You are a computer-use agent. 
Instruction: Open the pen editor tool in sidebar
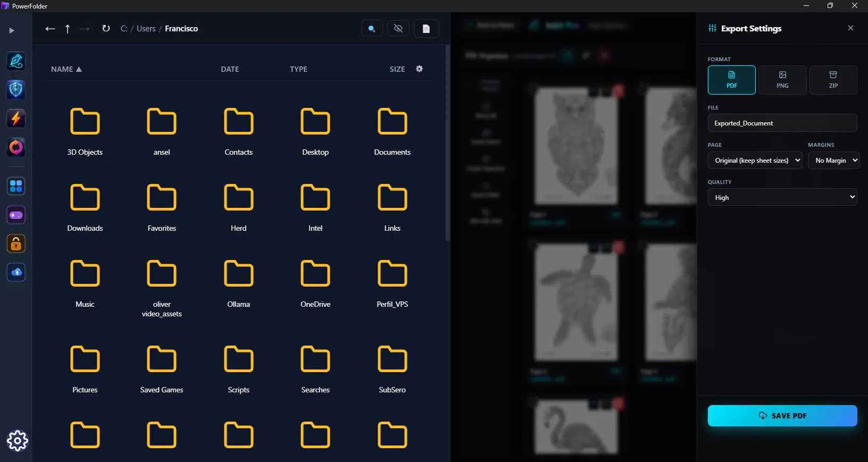point(16,61)
